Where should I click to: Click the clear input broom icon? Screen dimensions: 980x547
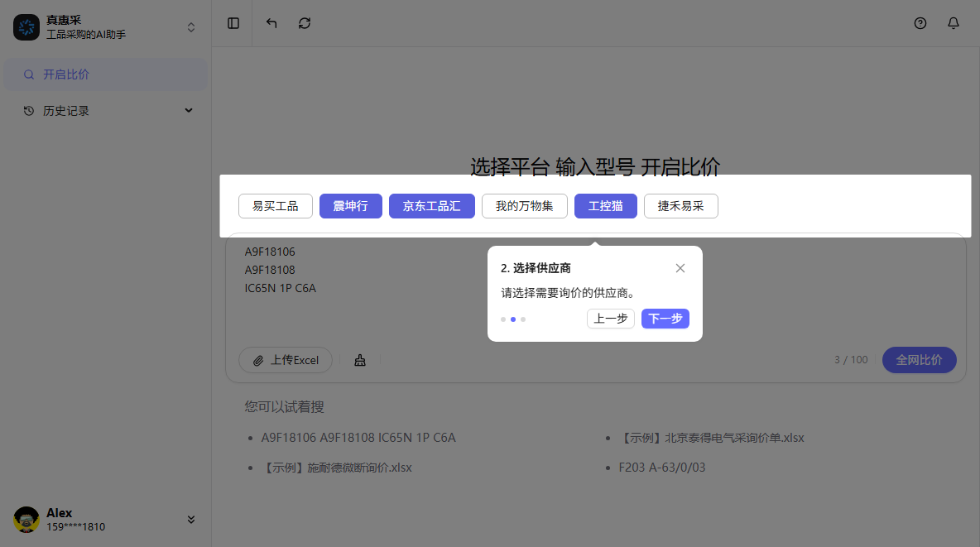360,360
